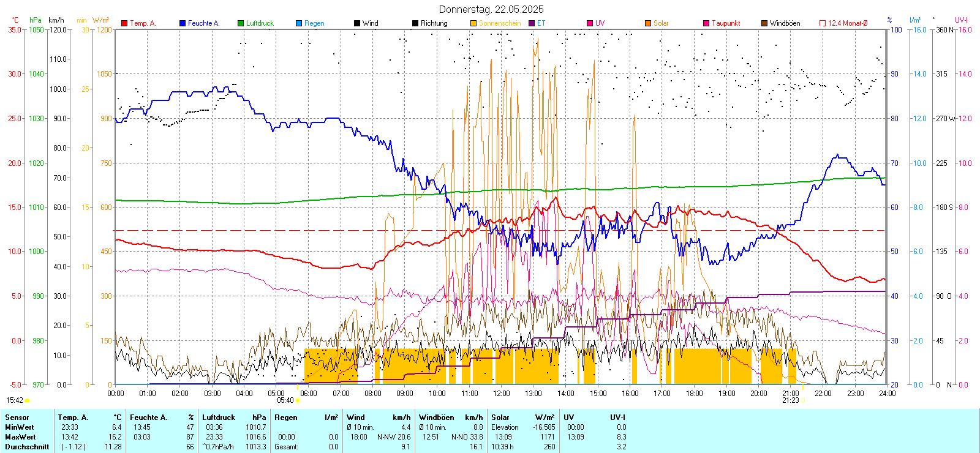Click the orange Solar legend square
The image size is (980, 453).
click(x=648, y=23)
